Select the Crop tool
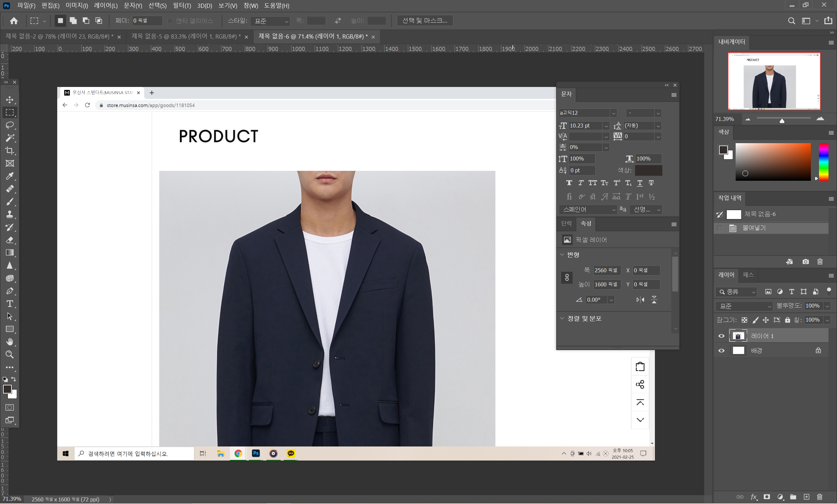The height and width of the screenshot is (504, 837). tap(9, 150)
